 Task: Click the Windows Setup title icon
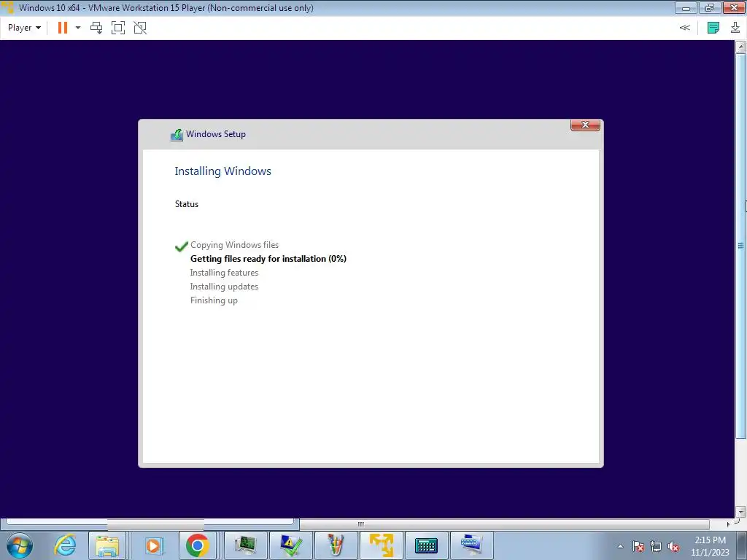(x=177, y=135)
